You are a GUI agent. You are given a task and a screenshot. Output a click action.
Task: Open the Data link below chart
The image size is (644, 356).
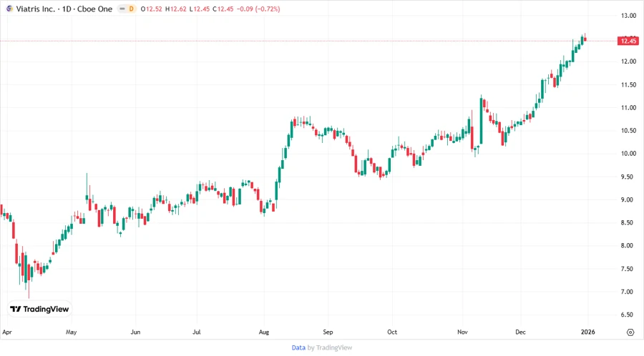point(298,347)
